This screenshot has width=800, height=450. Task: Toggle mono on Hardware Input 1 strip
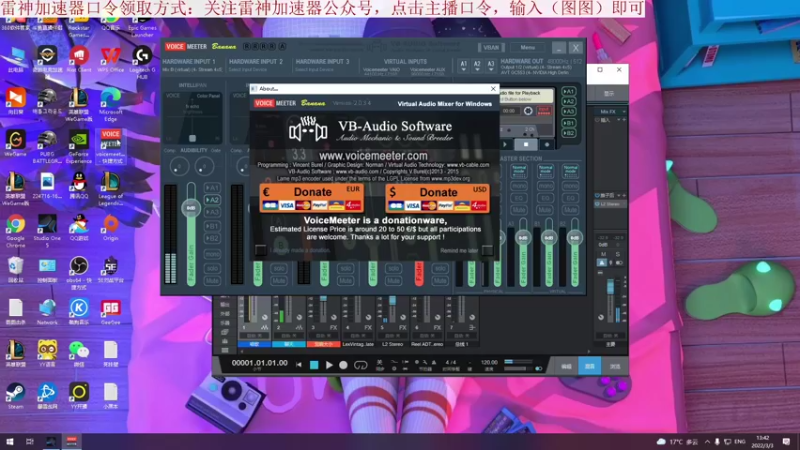coord(212,254)
